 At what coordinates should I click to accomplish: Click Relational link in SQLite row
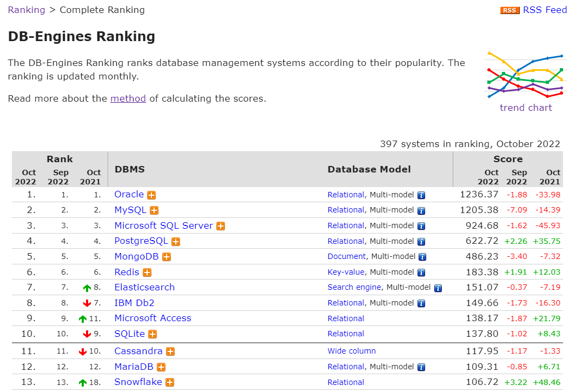(x=346, y=334)
